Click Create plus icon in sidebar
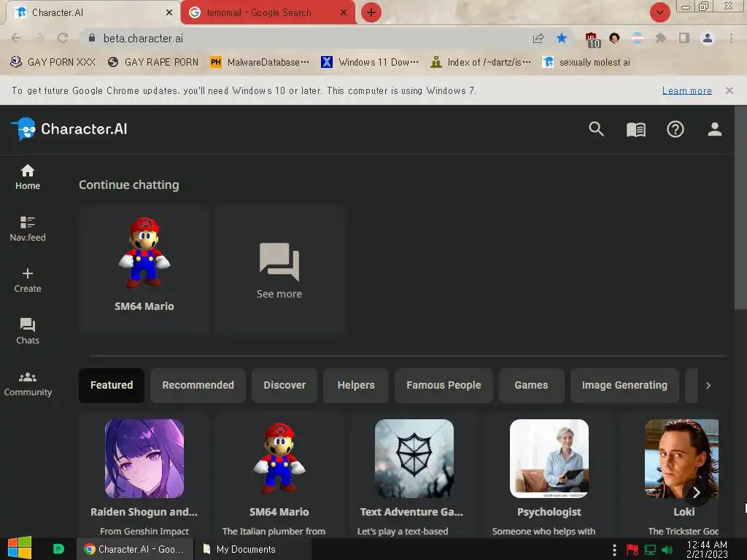The width and height of the screenshot is (747, 560). tap(28, 280)
